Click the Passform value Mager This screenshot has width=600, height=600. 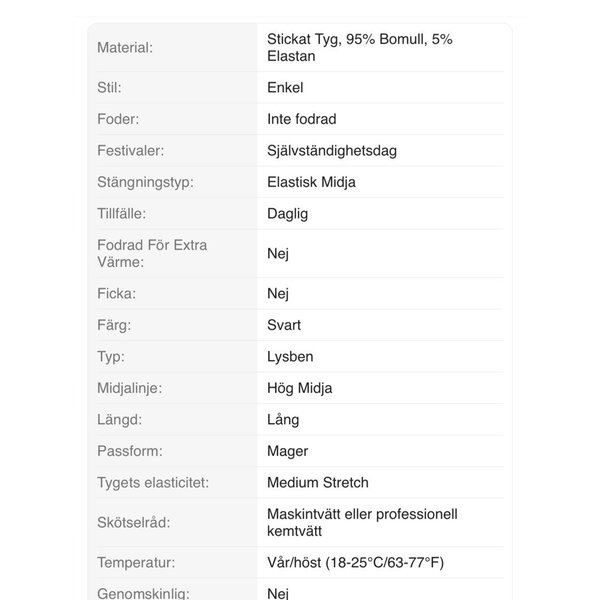287,451
